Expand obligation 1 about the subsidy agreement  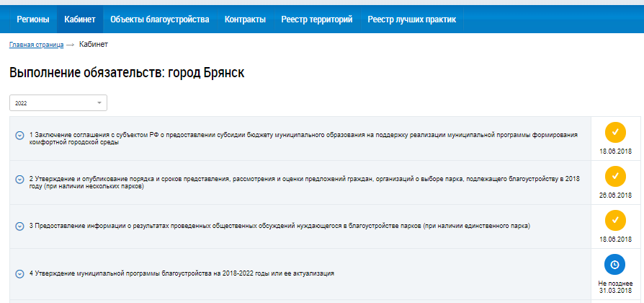[x=19, y=134]
